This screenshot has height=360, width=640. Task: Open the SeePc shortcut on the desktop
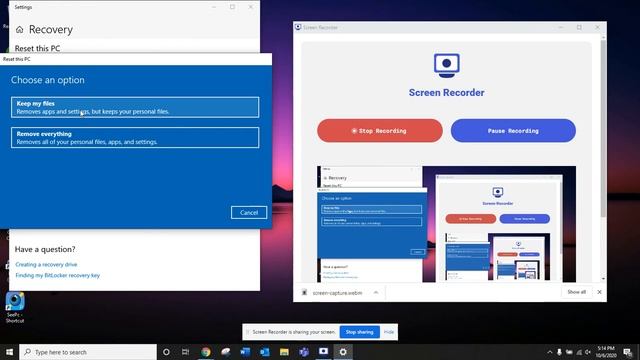tap(15, 308)
